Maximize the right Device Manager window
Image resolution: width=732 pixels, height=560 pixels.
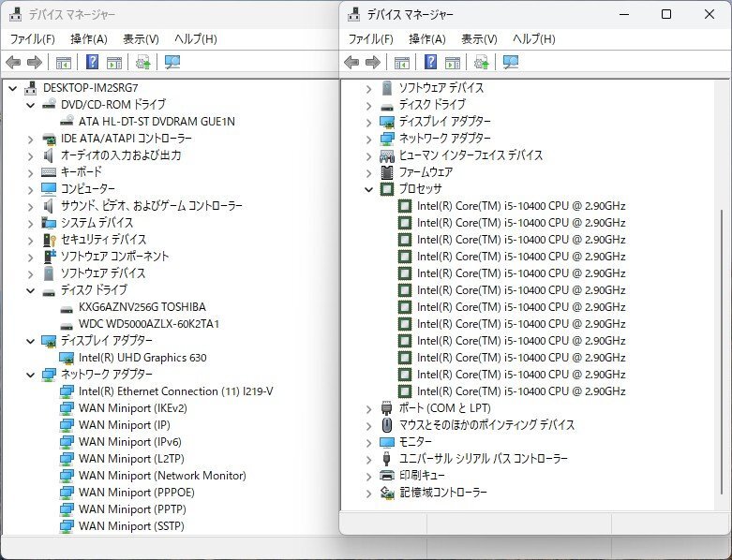(x=666, y=14)
